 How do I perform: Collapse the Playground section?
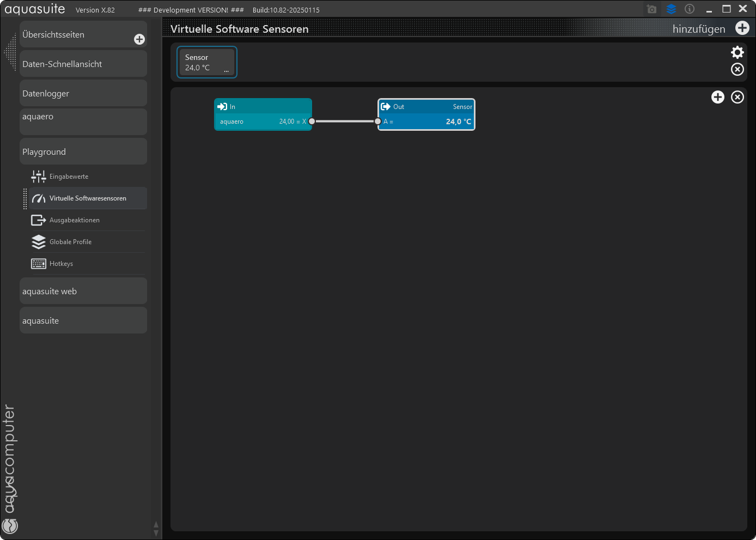pos(83,151)
